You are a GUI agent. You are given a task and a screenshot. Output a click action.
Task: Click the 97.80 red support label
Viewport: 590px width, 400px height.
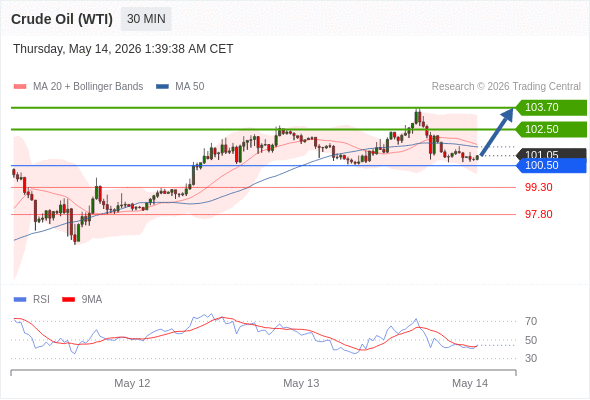click(538, 214)
